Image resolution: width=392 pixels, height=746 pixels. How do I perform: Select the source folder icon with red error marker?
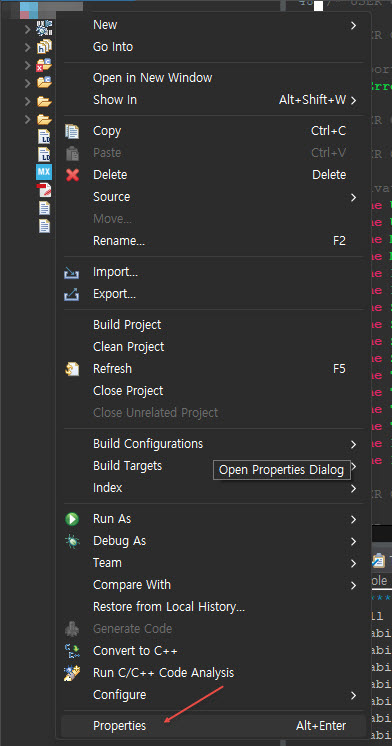44,65
